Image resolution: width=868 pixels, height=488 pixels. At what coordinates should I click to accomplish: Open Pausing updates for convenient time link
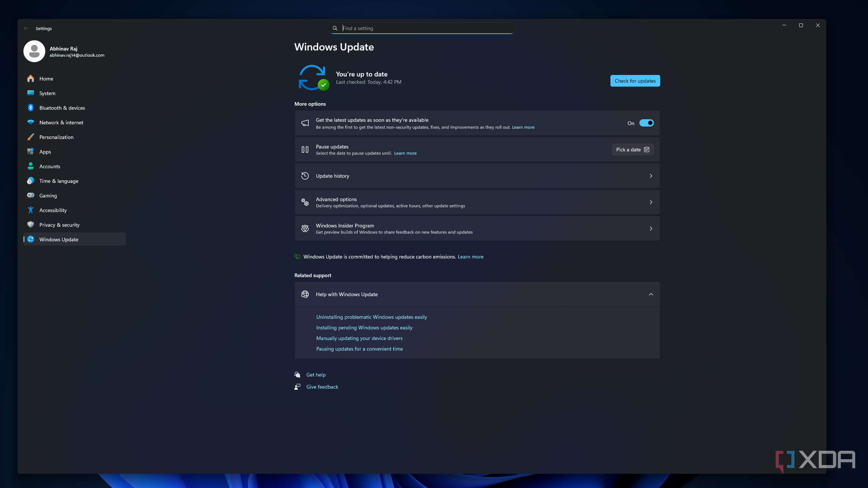(360, 349)
